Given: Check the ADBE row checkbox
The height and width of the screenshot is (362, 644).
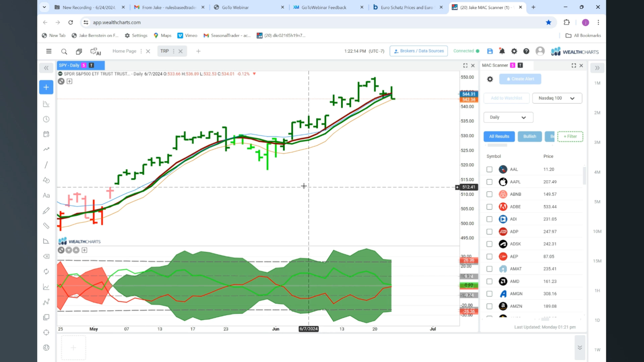Looking at the screenshot, I should click(489, 207).
